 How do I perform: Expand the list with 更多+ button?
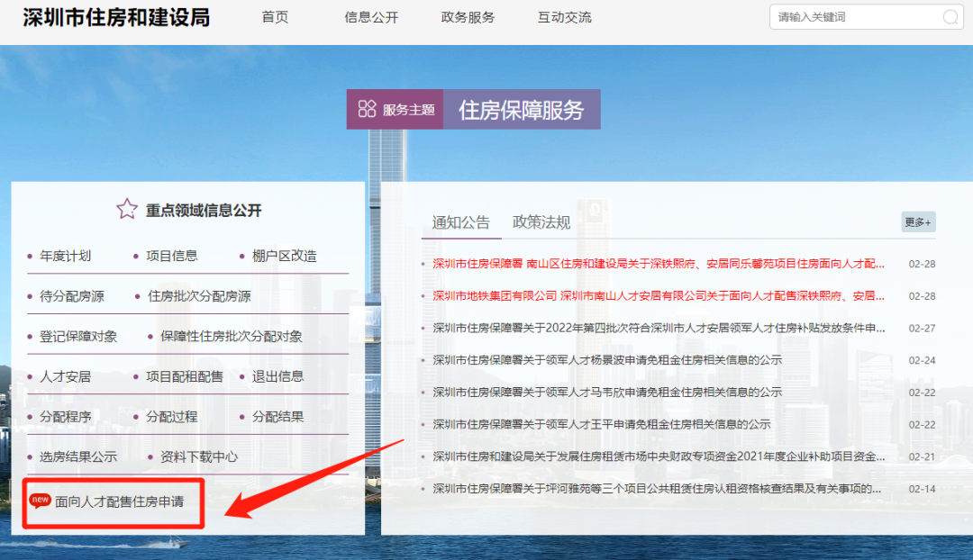coord(918,222)
